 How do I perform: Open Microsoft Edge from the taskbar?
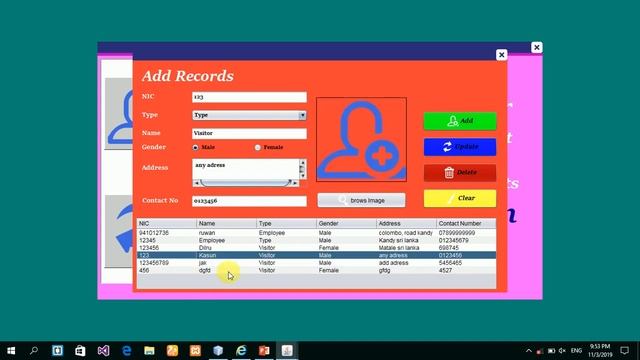[x=127, y=351]
